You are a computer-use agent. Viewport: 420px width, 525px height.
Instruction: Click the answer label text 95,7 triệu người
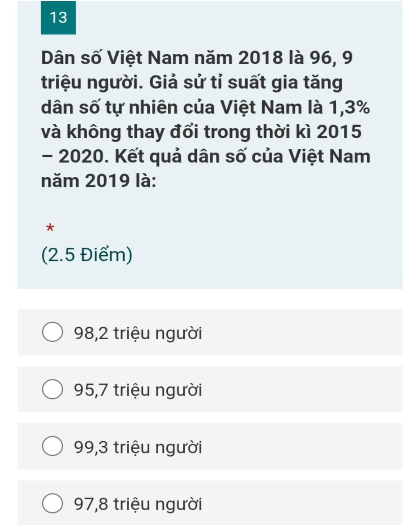138,390
